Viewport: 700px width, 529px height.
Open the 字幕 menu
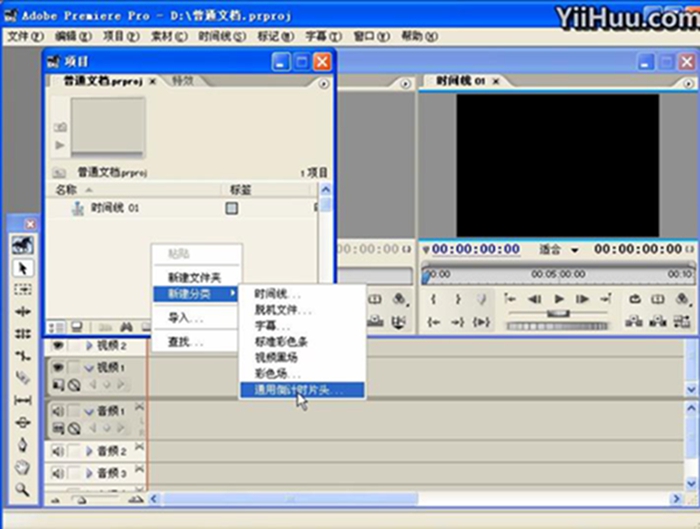[323, 36]
